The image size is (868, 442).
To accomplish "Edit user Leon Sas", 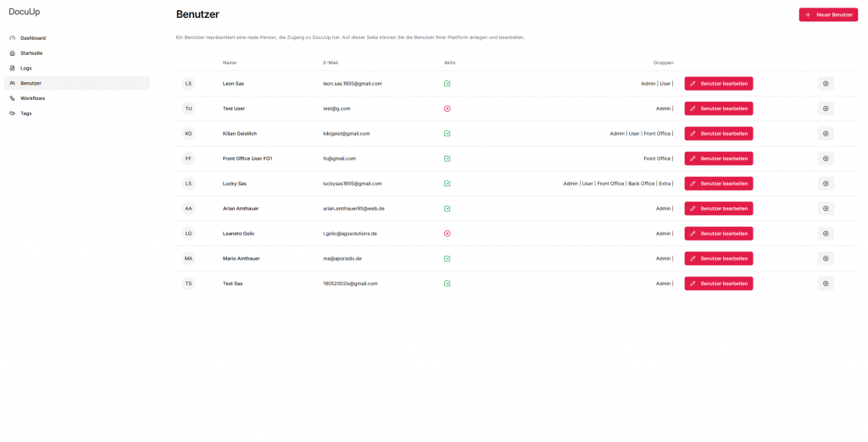I will point(719,84).
